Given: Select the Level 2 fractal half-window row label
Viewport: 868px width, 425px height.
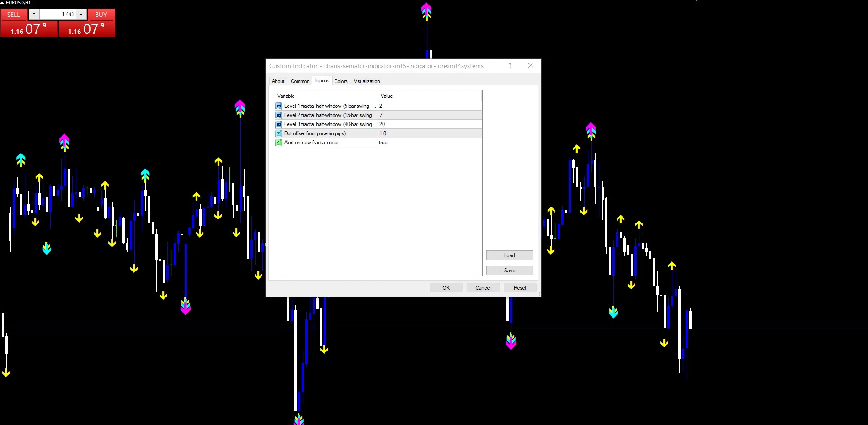Looking at the screenshot, I should click(x=330, y=115).
